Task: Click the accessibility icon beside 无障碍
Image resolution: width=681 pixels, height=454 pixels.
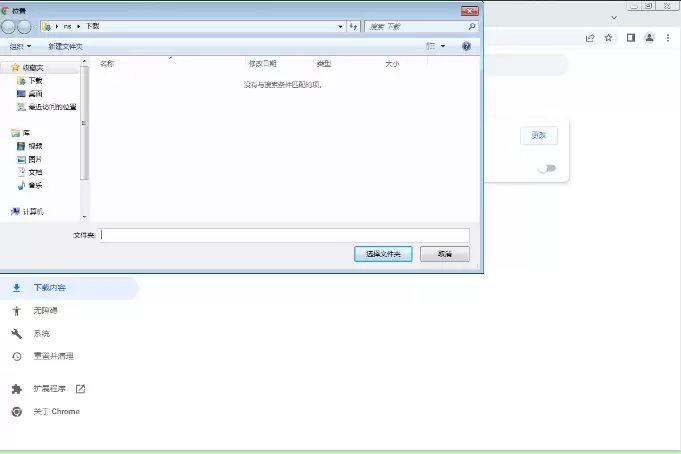Action: coord(17,311)
